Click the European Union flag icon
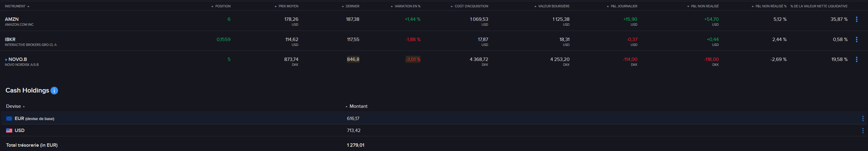The width and height of the screenshot is (868, 151). click(9, 119)
